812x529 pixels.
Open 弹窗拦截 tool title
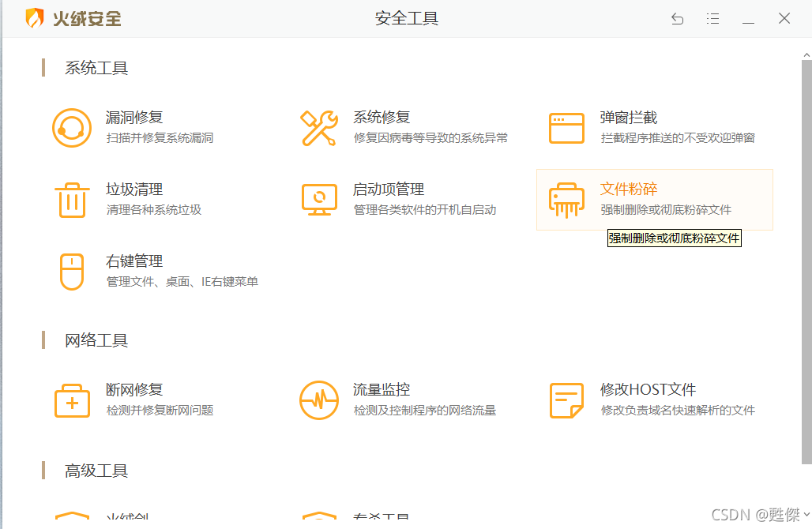(629, 118)
